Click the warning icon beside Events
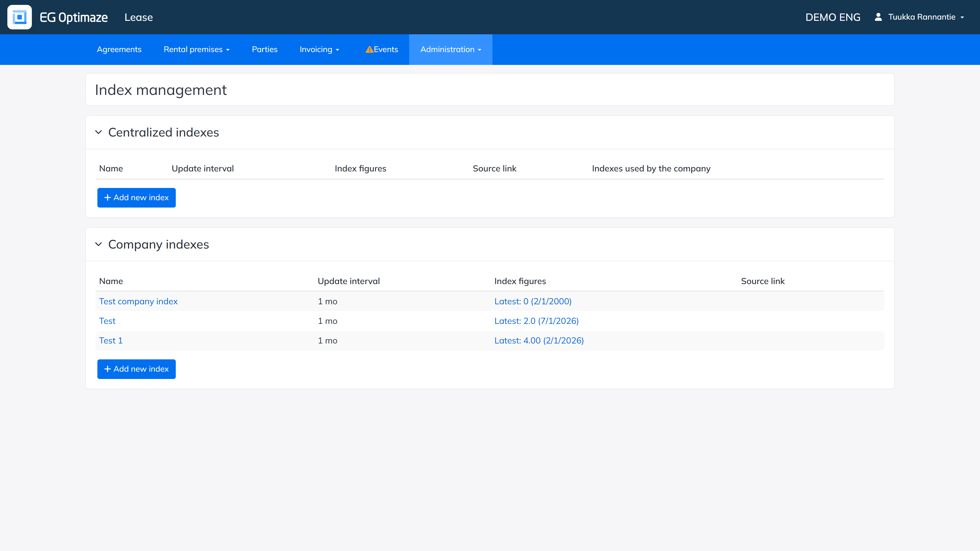 pyautogui.click(x=369, y=49)
